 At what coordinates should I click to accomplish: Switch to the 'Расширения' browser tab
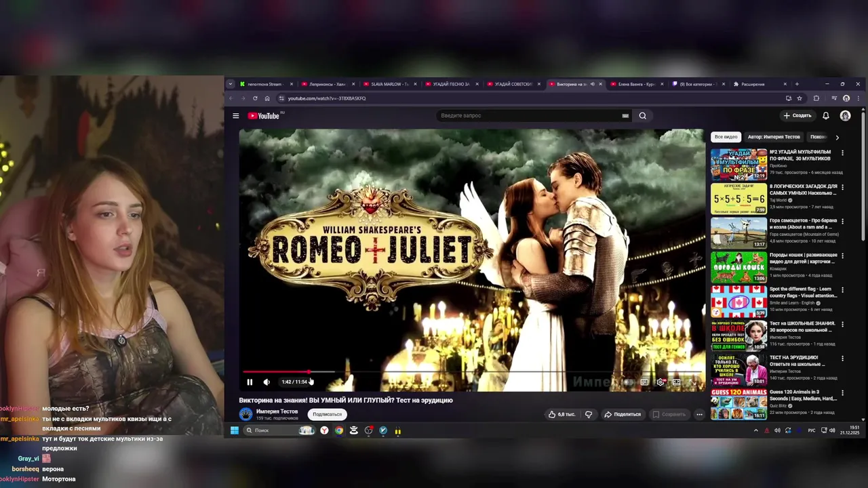pyautogui.click(x=759, y=84)
